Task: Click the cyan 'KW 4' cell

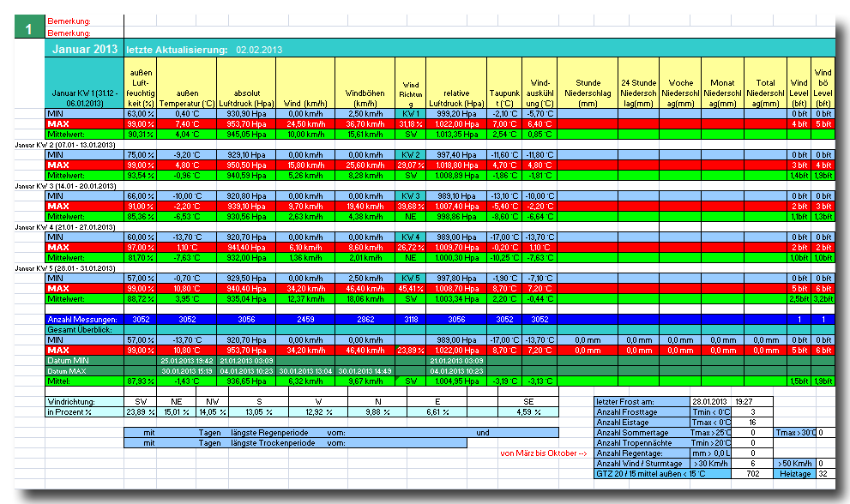Action: 411,237
